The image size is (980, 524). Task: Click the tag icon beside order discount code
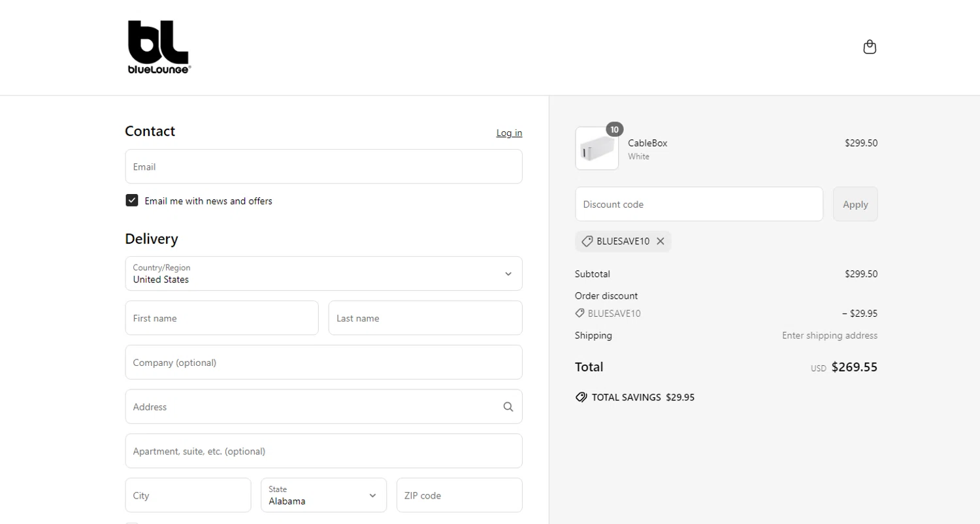pos(580,313)
